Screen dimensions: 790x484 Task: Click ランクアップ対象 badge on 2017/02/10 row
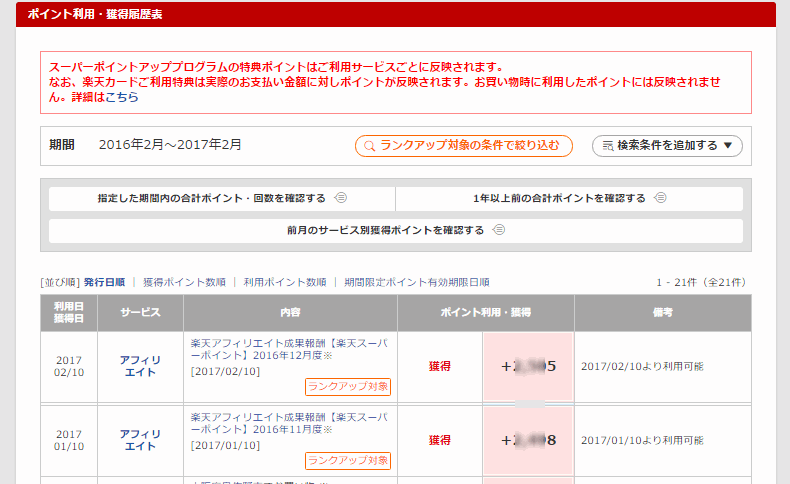click(x=347, y=386)
